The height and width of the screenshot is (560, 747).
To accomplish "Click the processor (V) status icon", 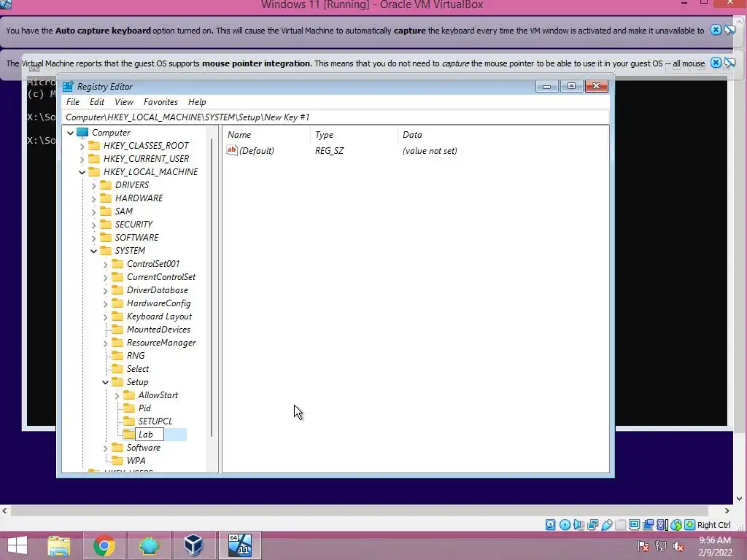I will [x=662, y=525].
